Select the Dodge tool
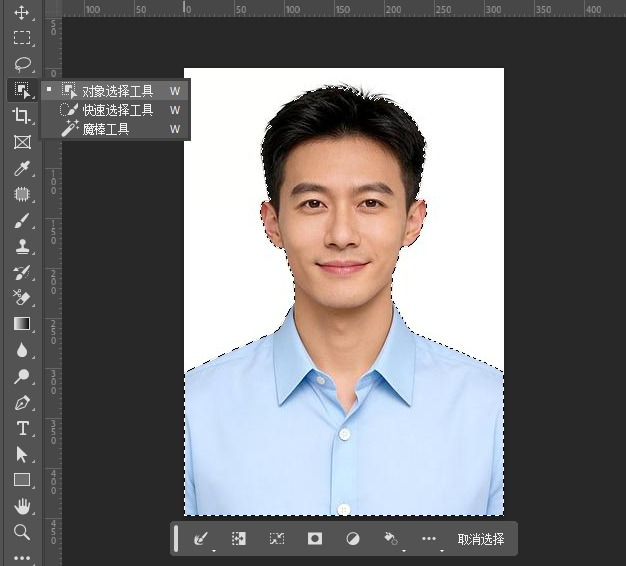The image size is (626, 566). point(22,376)
